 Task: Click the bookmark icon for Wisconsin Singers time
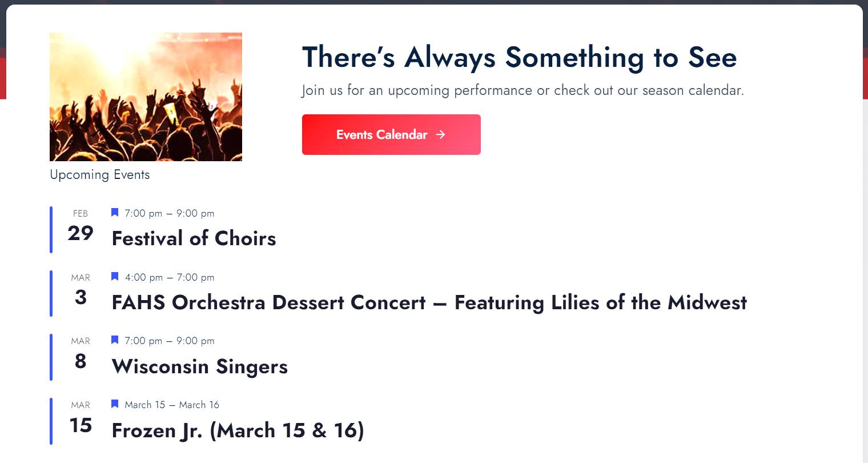click(x=115, y=340)
